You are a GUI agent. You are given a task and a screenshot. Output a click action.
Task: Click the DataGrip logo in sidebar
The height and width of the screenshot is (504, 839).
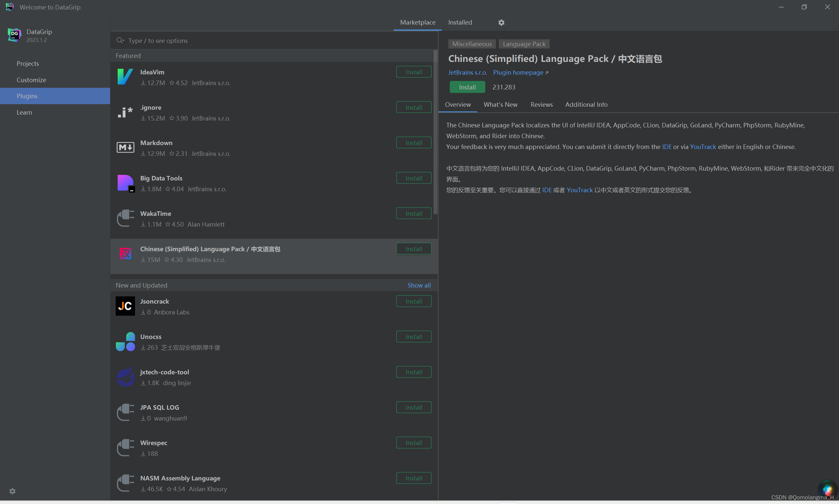tap(14, 35)
